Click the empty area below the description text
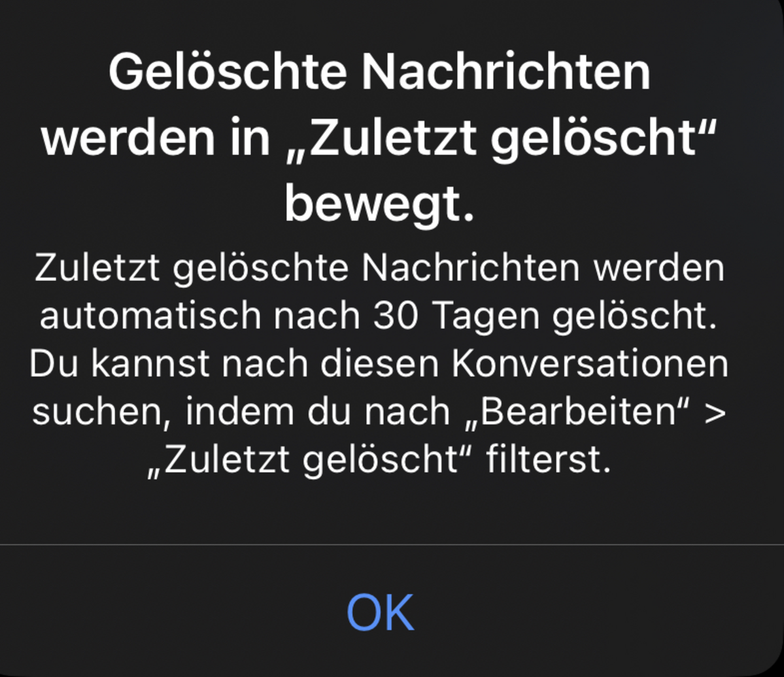 click(x=392, y=510)
